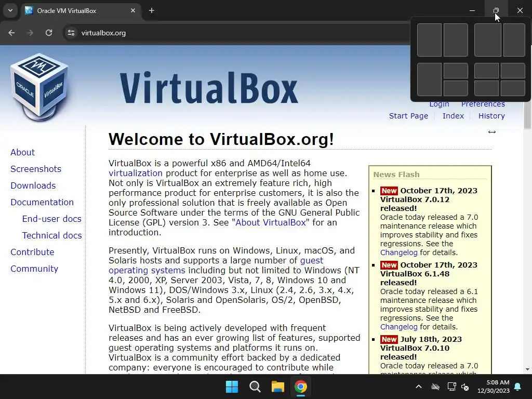This screenshot has width=532, height=399.
Task: Follow the virtualization link
Action: 136,173
